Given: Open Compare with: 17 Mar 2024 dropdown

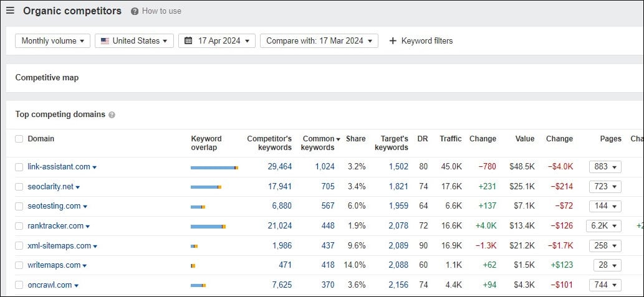Looking at the screenshot, I should point(319,40).
